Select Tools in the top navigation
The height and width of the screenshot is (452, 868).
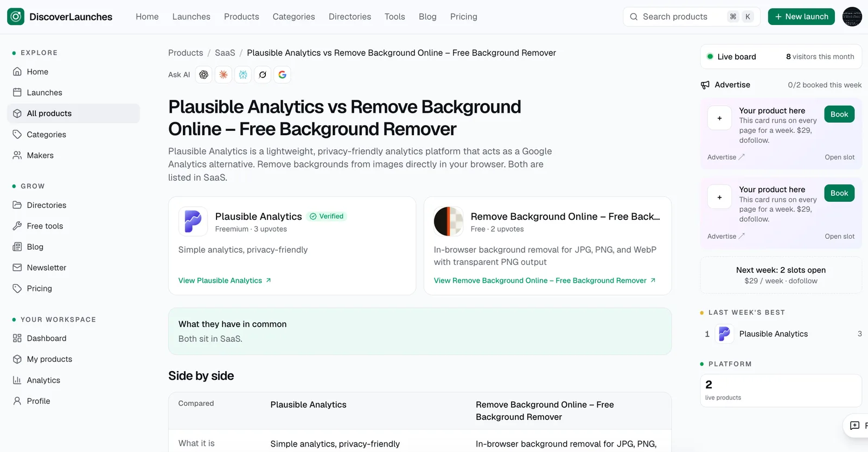[395, 17]
